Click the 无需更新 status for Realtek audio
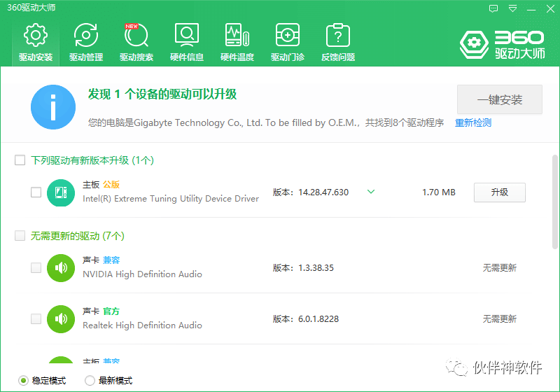Screen dimensions: 560x392 (500, 318)
